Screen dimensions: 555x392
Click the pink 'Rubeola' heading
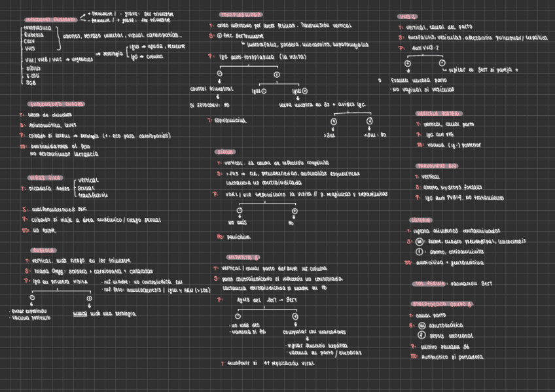tap(44, 251)
